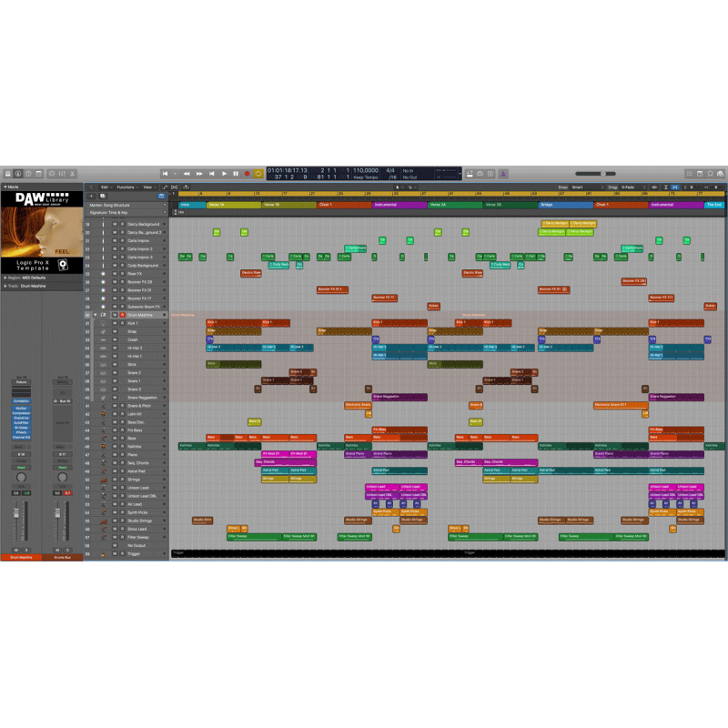Select The End marker region
728x728 pixels.
(714, 205)
